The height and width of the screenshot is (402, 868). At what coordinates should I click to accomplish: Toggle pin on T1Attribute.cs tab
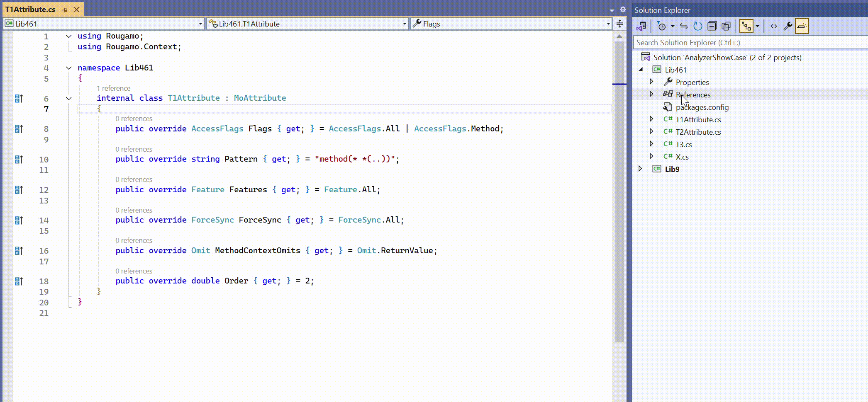click(65, 10)
